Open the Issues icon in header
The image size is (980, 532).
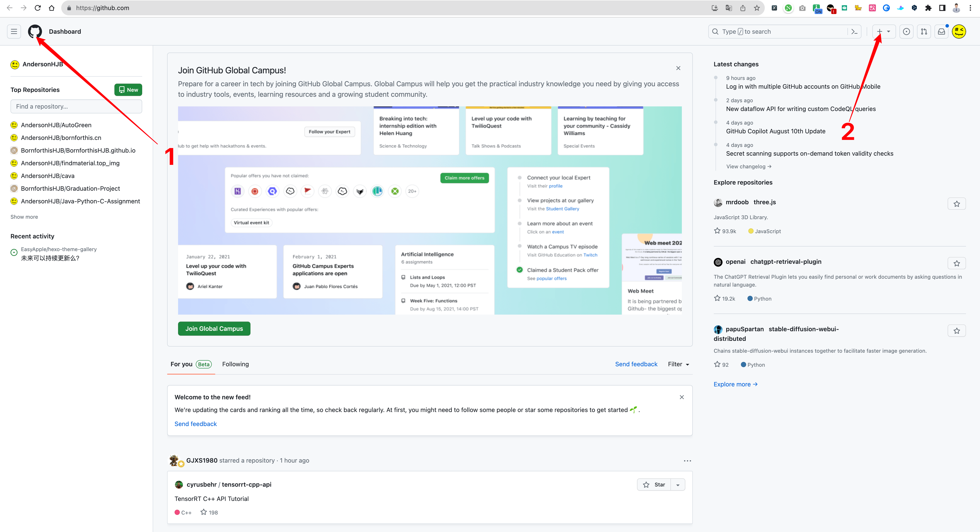click(906, 32)
